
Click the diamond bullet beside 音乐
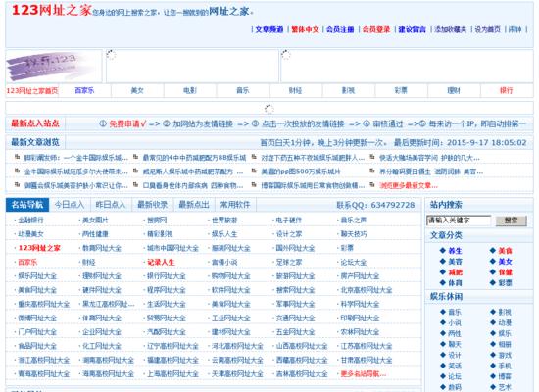click(443, 312)
